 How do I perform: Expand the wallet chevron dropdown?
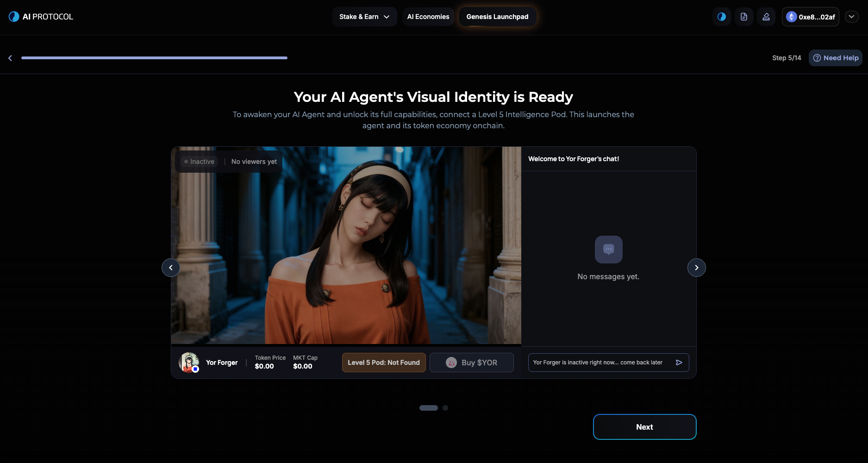pos(851,17)
